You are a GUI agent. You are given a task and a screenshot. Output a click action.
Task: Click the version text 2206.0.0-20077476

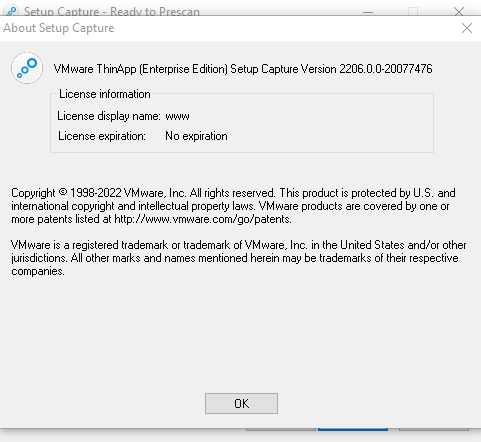[386, 69]
